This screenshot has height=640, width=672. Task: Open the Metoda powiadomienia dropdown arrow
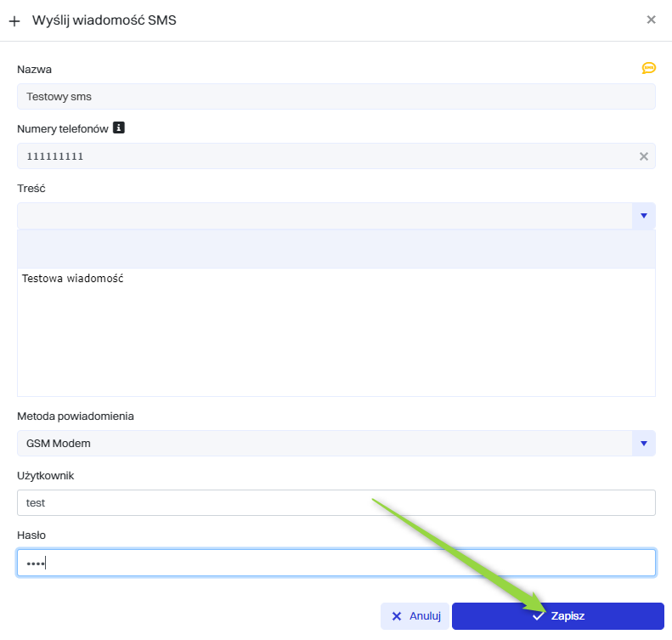(643, 444)
